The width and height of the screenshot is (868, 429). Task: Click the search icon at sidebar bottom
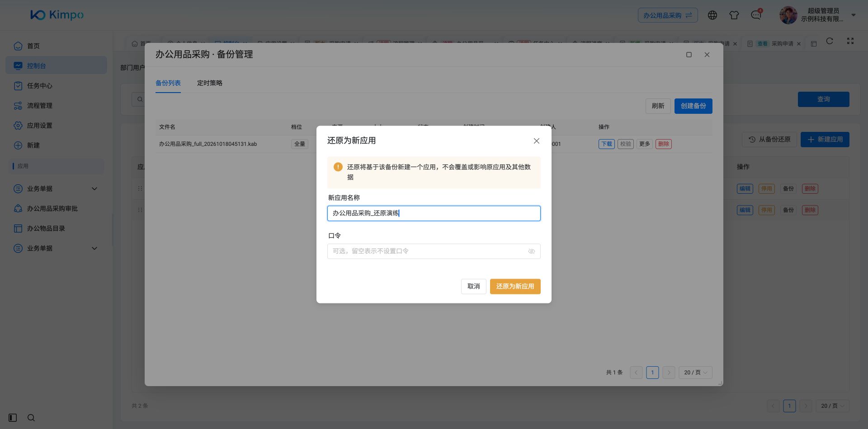[31, 418]
